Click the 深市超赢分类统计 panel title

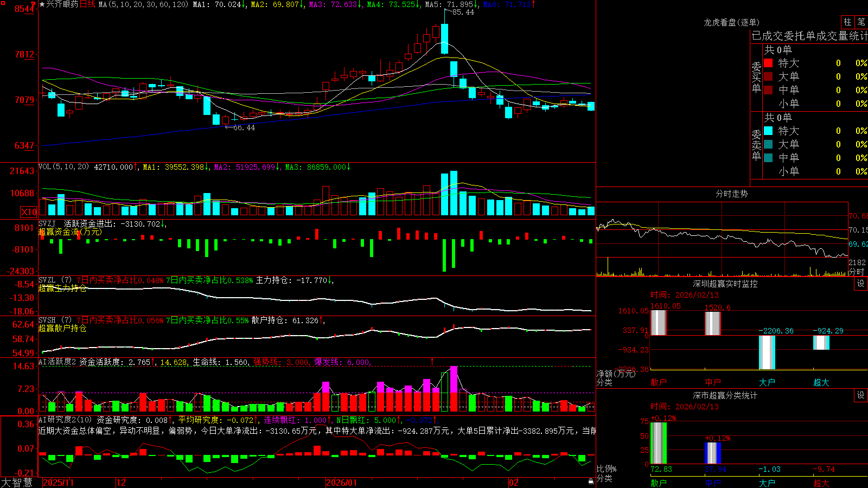pos(725,395)
